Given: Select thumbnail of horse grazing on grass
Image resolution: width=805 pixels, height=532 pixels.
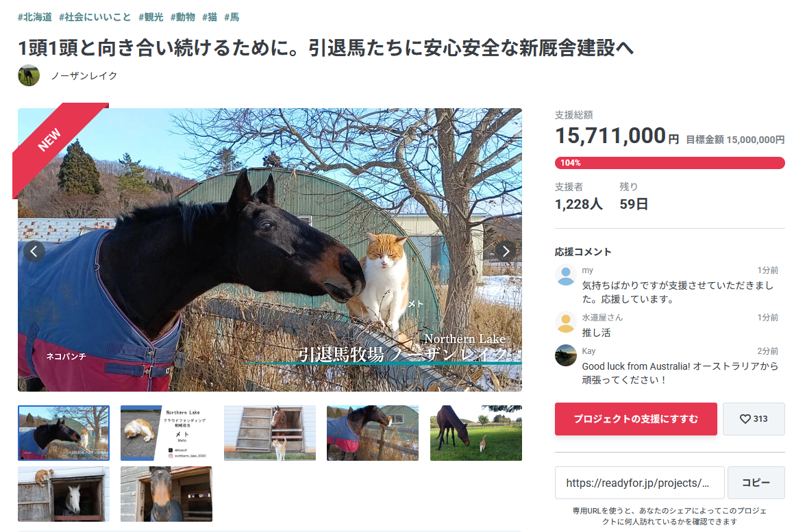Looking at the screenshot, I should 476,433.
